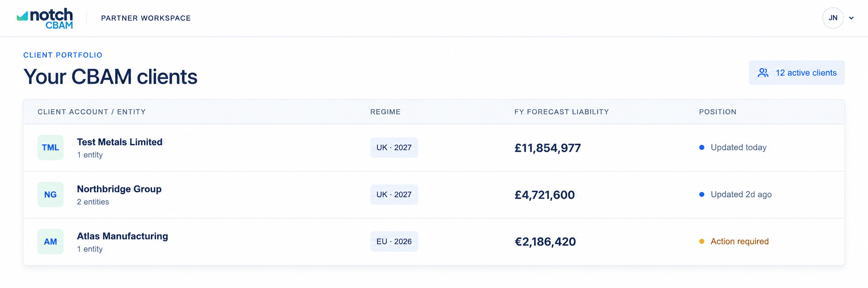Select the AM client avatar
The width and height of the screenshot is (868, 288).
[50, 241]
